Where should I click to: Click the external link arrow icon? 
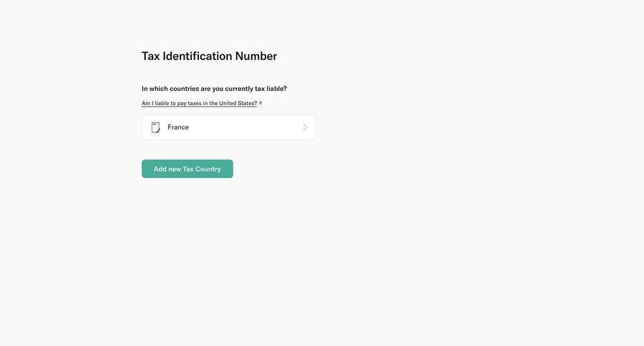pos(260,104)
